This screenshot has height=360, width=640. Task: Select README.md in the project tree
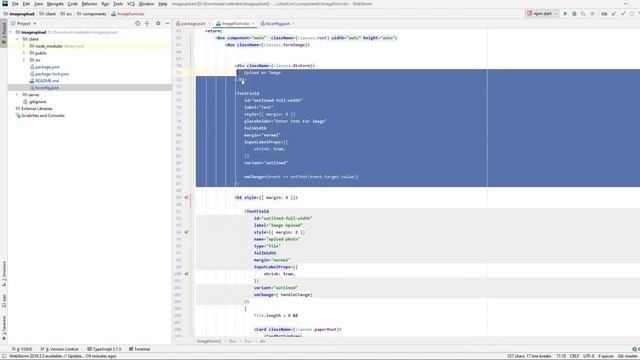[47, 81]
